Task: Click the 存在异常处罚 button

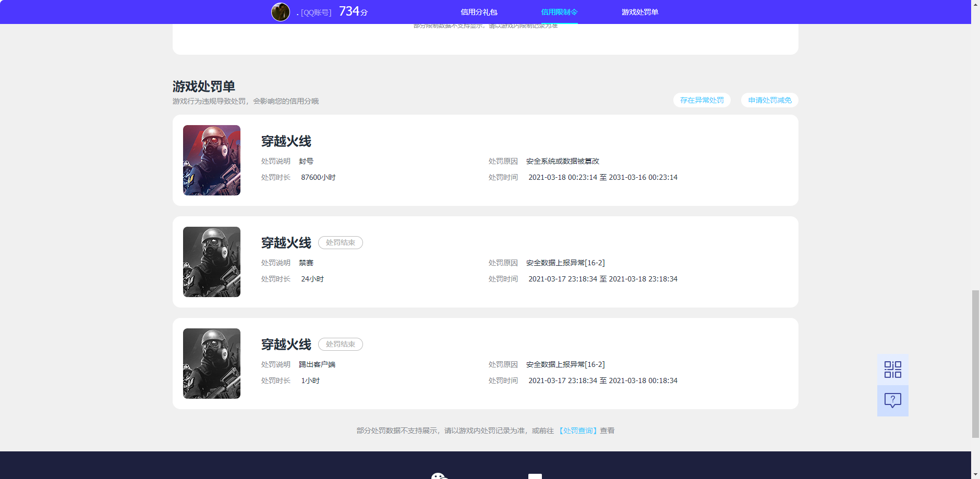Action: 701,100
